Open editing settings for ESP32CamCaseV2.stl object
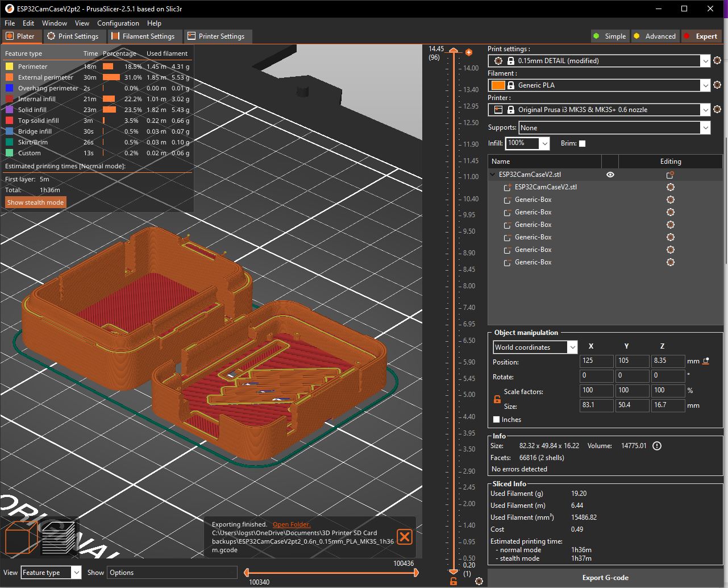This screenshot has height=588, width=728. point(671,175)
